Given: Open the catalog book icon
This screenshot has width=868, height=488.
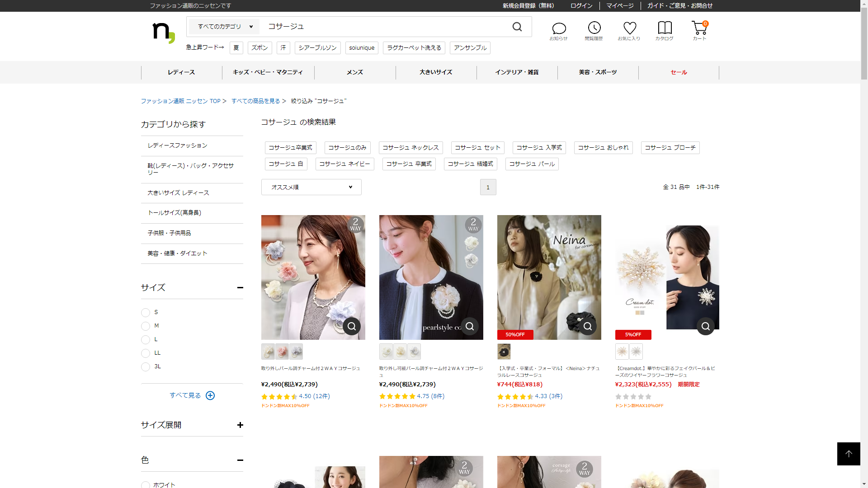Looking at the screenshot, I should click(665, 28).
